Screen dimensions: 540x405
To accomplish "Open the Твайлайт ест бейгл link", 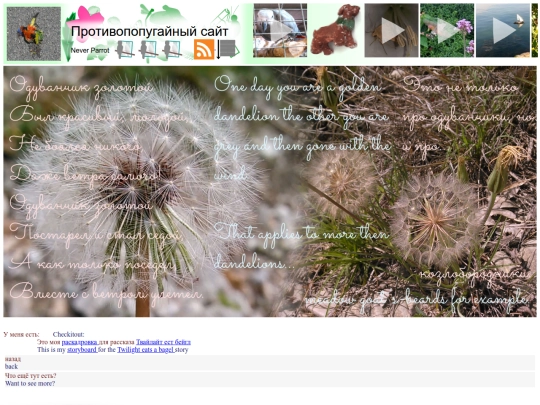I will click(x=163, y=342).
